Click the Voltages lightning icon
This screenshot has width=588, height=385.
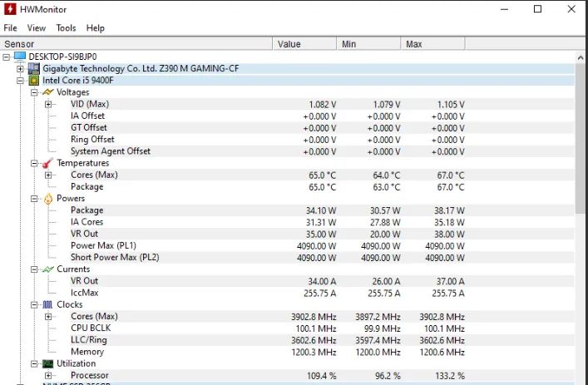point(48,91)
